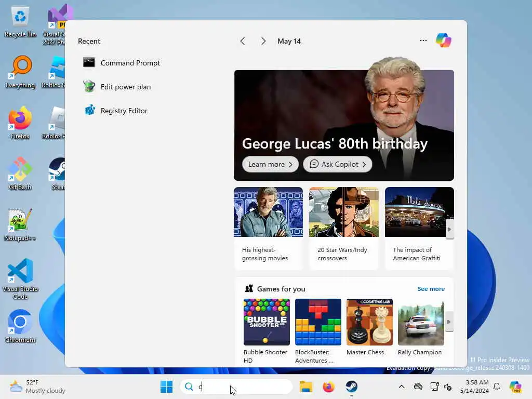Open The impact of American Graffiti card

click(419, 228)
